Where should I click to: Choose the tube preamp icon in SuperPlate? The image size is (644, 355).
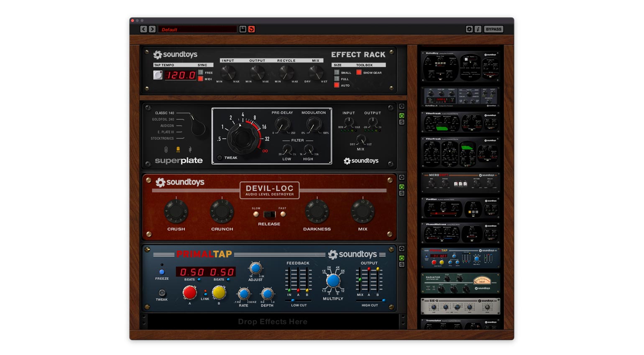166,150
